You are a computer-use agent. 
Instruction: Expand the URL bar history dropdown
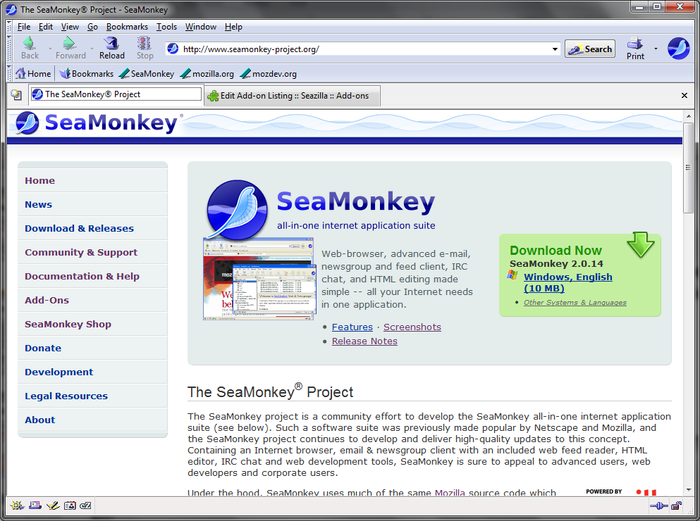click(554, 49)
